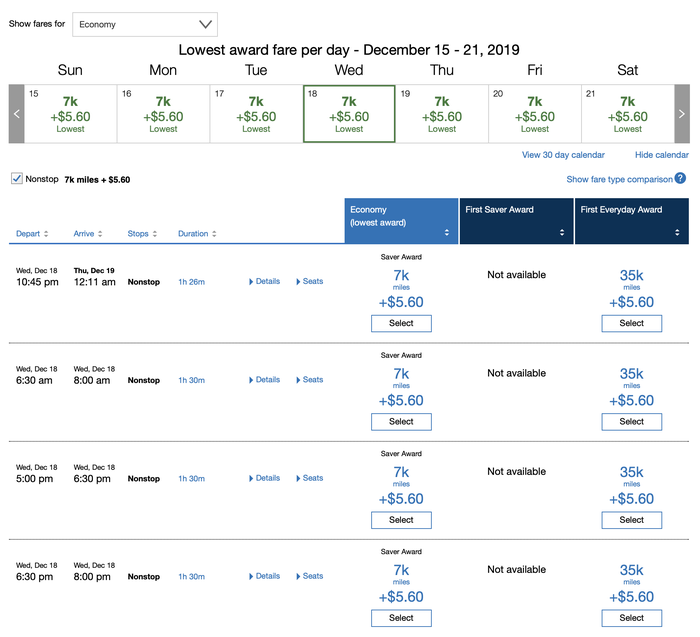The width and height of the screenshot is (700, 637).
Task: Select Sunday December 15 fare cell
Action: coord(71,114)
